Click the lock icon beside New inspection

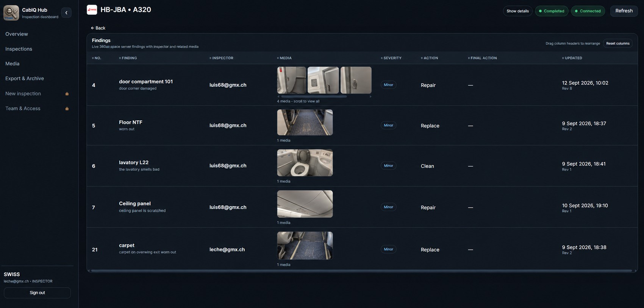(x=67, y=94)
